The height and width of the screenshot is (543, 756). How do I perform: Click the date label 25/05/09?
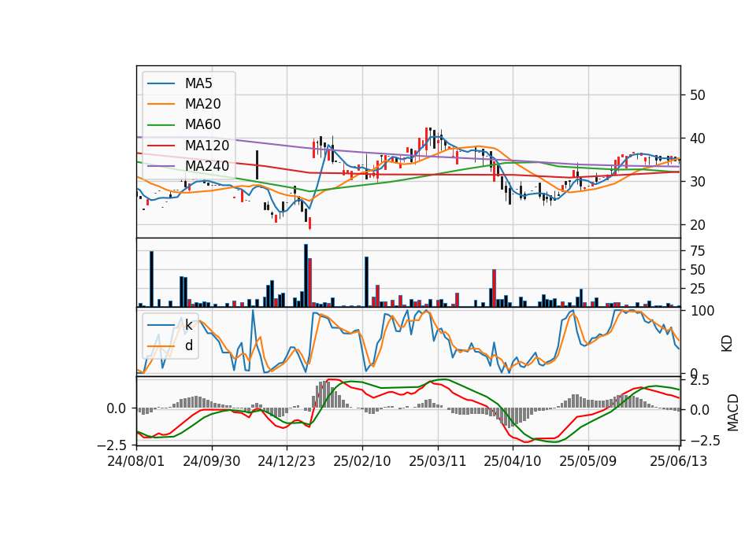tap(588, 461)
